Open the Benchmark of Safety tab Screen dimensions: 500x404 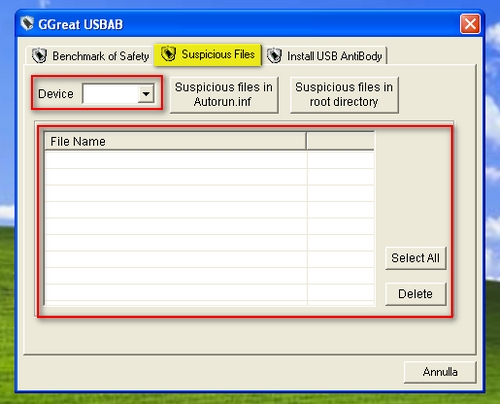point(90,56)
